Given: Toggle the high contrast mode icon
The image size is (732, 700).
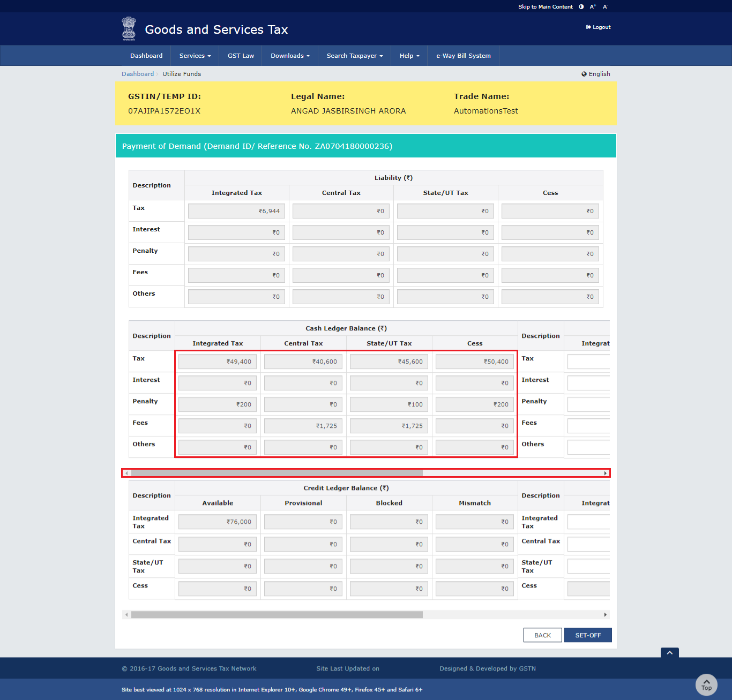Looking at the screenshot, I should pos(581,6).
